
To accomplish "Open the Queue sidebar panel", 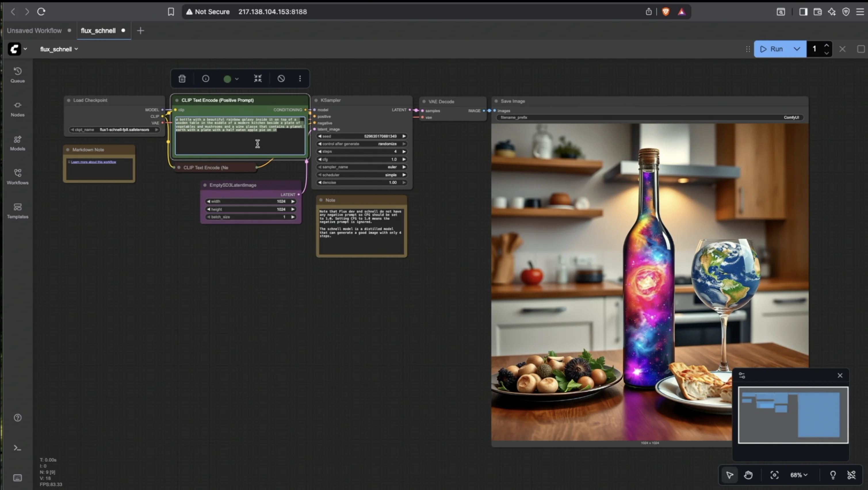I will pyautogui.click(x=18, y=75).
